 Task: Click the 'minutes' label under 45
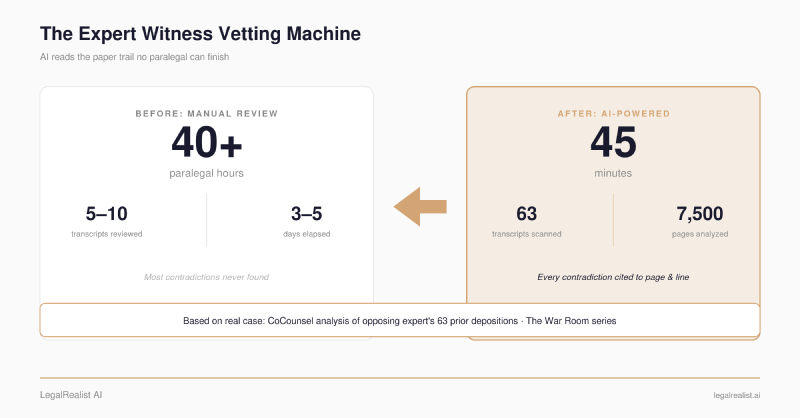[613, 174]
